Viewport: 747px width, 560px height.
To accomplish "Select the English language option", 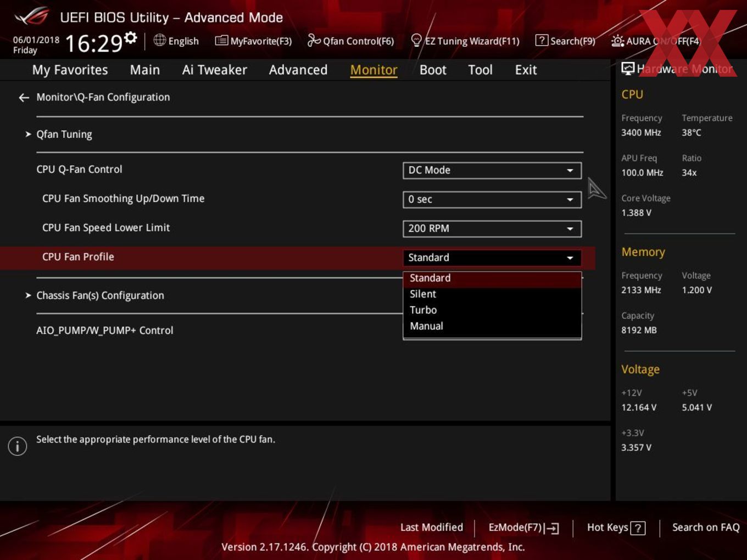I will click(183, 41).
